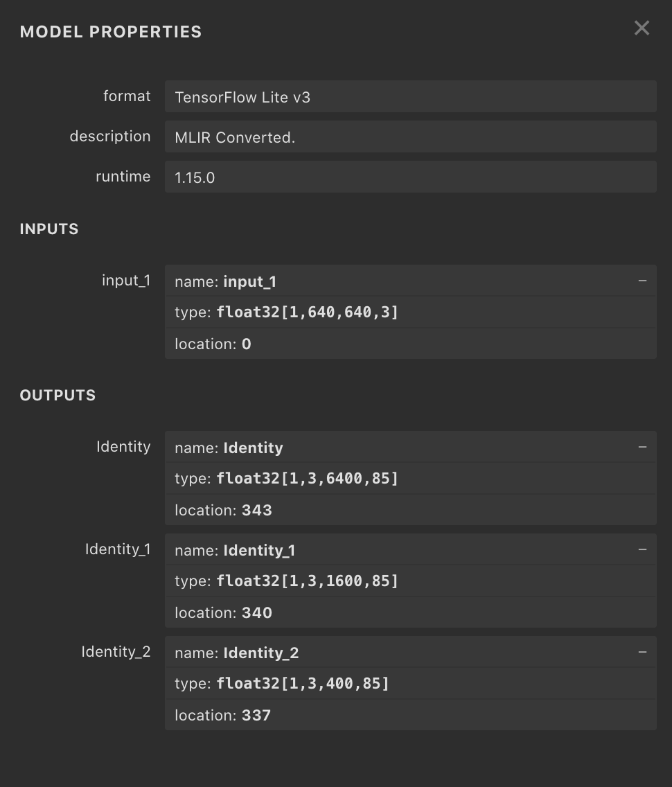Click the OUTPUTS section header
Screen dimensions: 672x787
coord(58,395)
